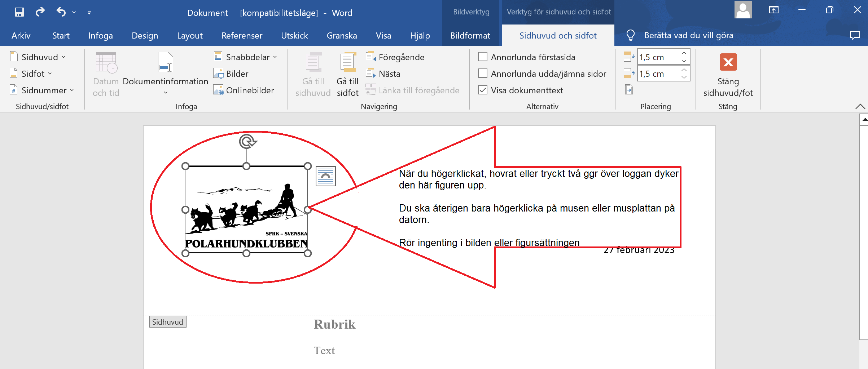Select the Polarhundklubben logo image
Viewport: 868px width, 369px height.
[246, 210]
